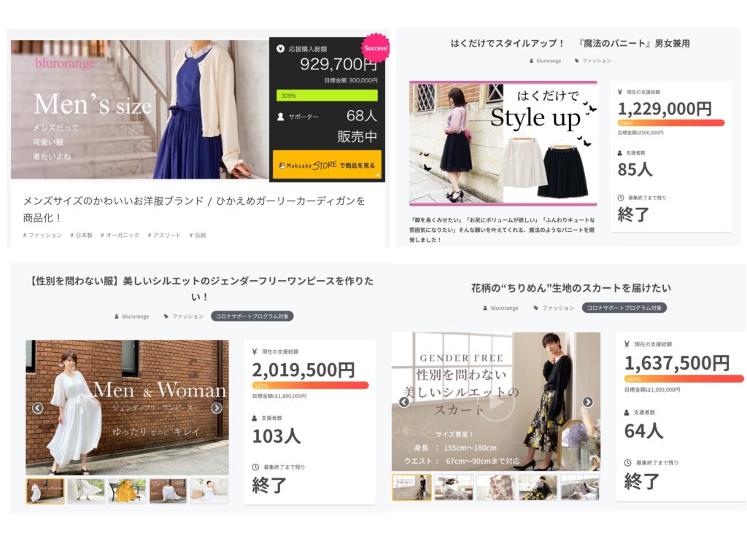The width and height of the screenshot is (747, 560).
Task: Click the #伝統 hashtag
Action: [198, 236]
